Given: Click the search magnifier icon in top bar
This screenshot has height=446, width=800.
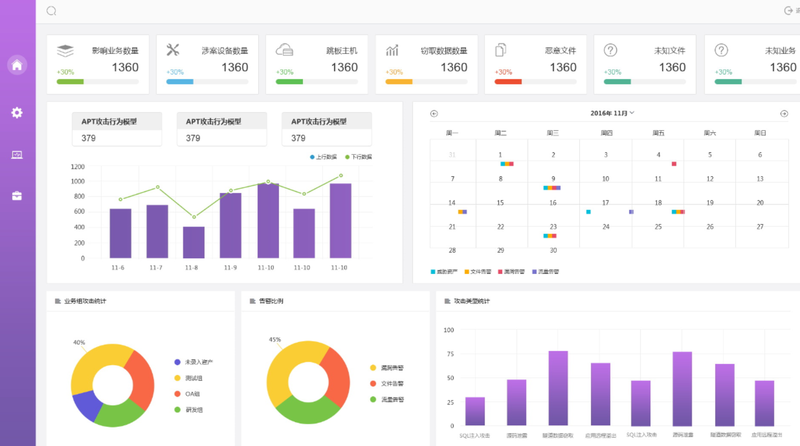Looking at the screenshot, I should pos(51,11).
